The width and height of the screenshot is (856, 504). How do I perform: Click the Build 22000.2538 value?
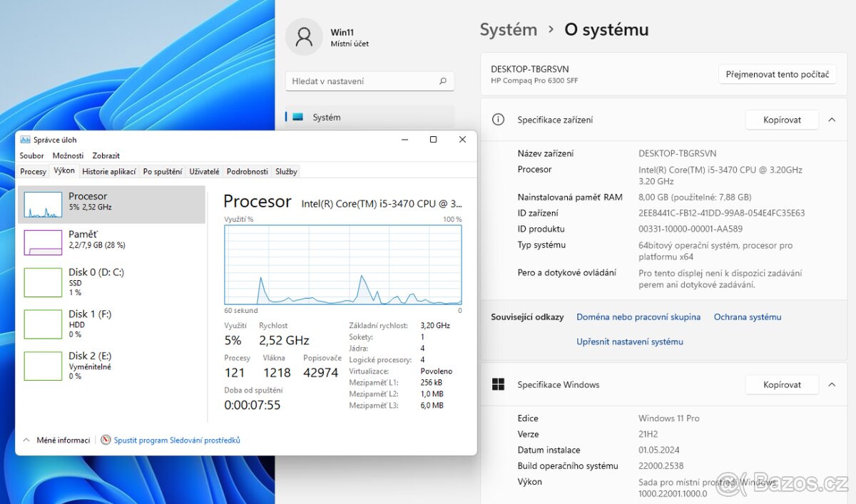[662, 466]
